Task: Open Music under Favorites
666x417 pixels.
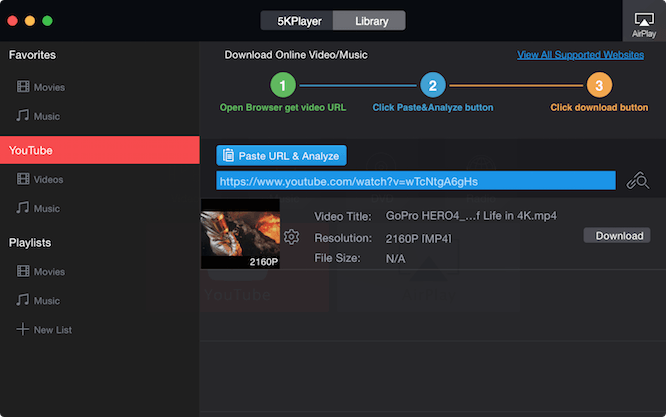Action: 38,116
